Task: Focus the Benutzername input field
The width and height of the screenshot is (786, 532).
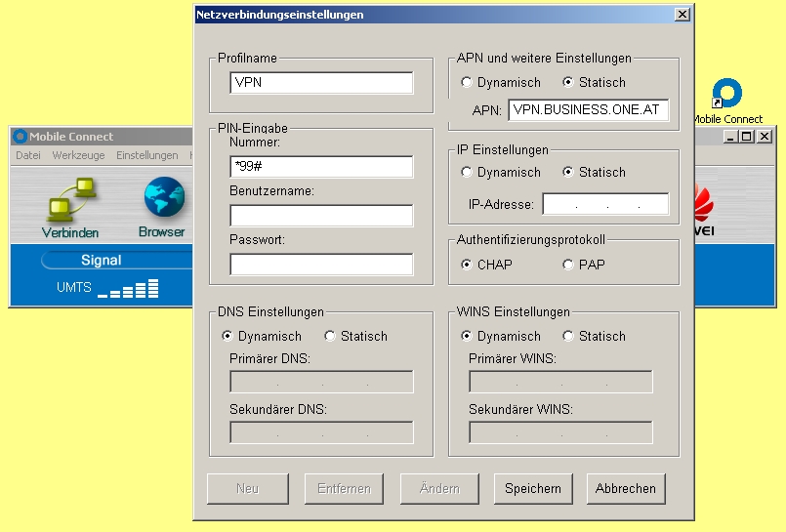Action: pos(321,216)
